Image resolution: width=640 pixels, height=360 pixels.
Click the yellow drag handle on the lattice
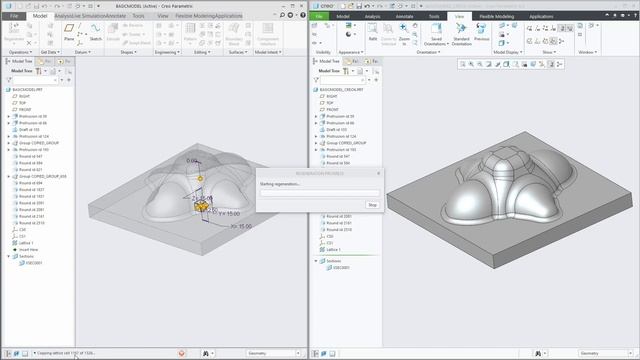coord(200,178)
